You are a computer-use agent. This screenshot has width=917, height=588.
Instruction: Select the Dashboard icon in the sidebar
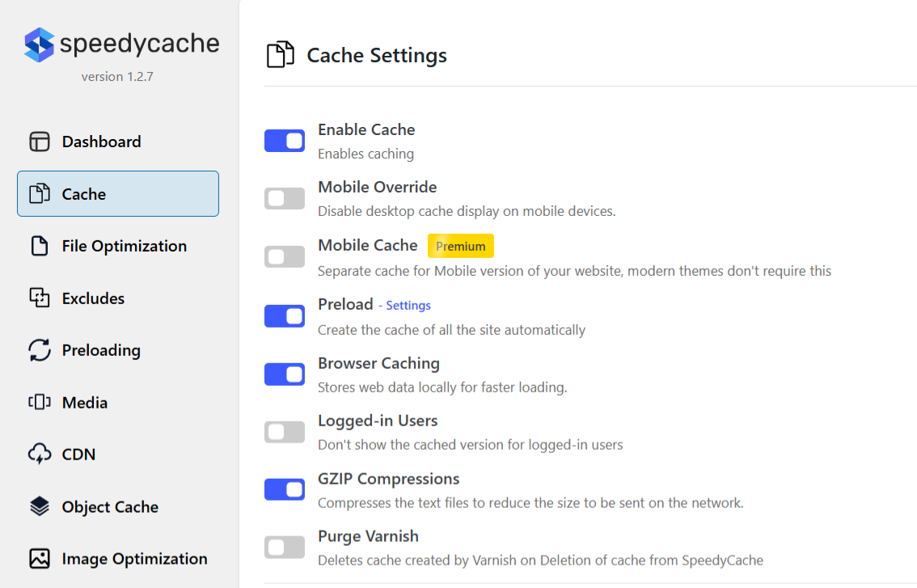(39, 141)
